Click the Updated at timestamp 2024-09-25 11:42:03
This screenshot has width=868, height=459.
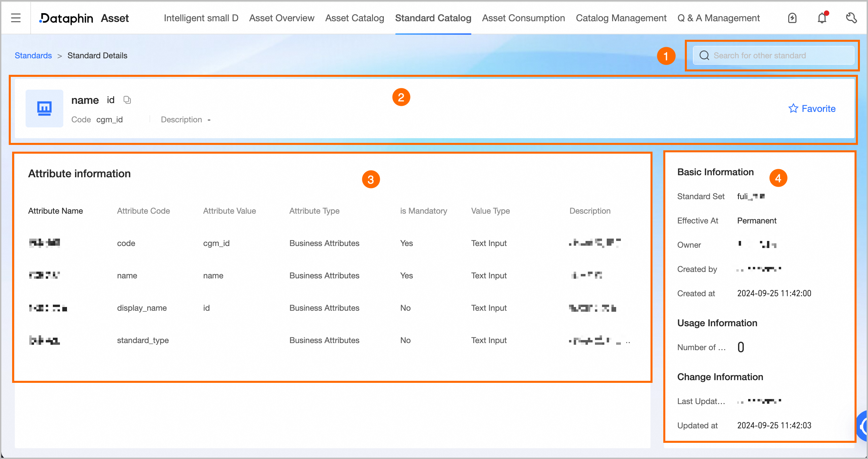click(x=774, y=426)
